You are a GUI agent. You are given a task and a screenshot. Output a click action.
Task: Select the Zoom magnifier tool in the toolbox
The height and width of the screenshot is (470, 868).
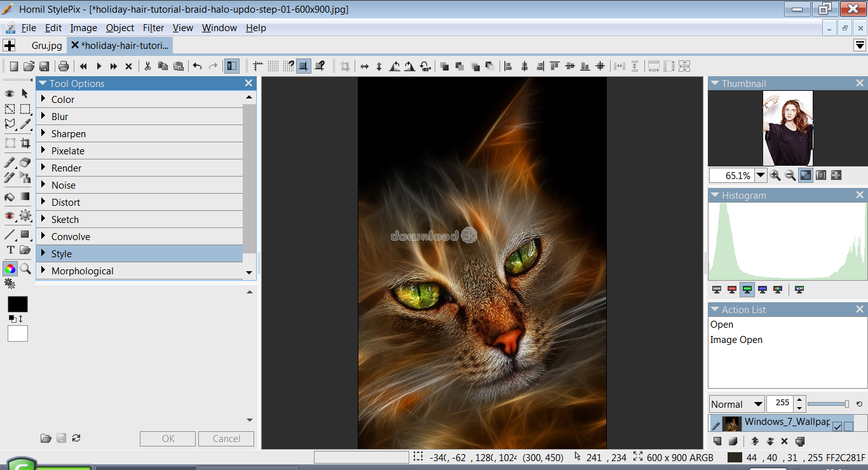tap(25, 269)
